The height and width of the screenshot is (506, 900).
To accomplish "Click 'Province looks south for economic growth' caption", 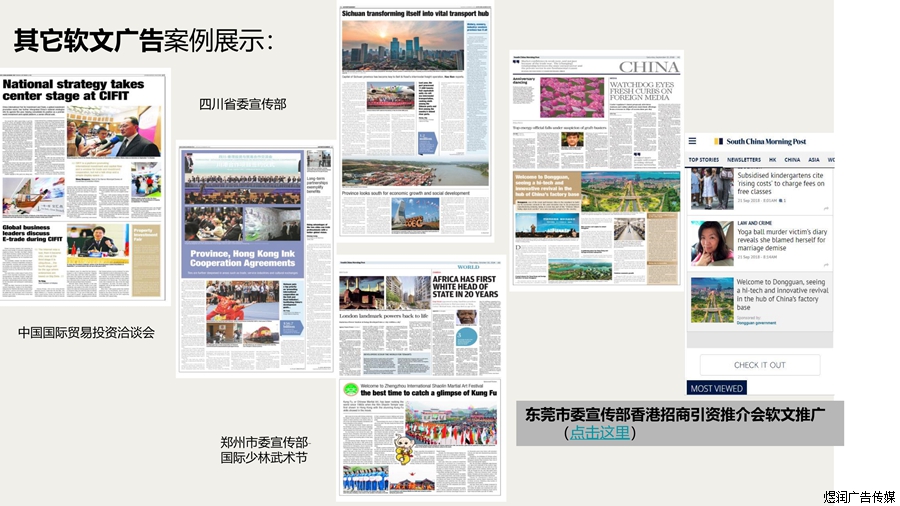I will [x=406, y=193].
